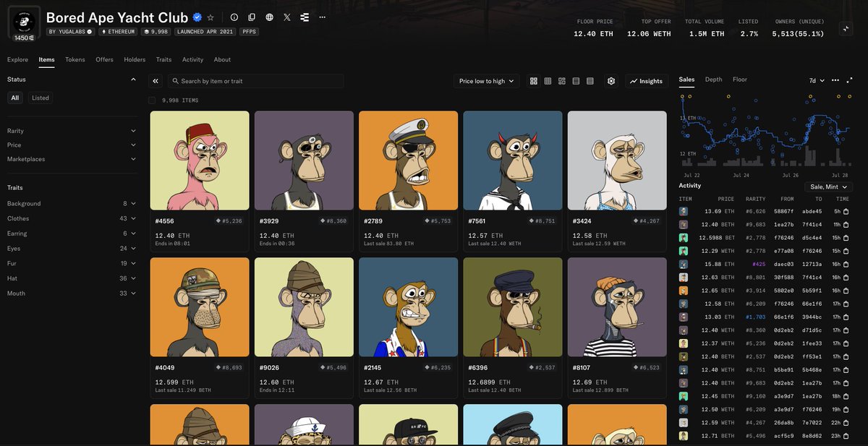Open the Offers tab

coord(105,59)
